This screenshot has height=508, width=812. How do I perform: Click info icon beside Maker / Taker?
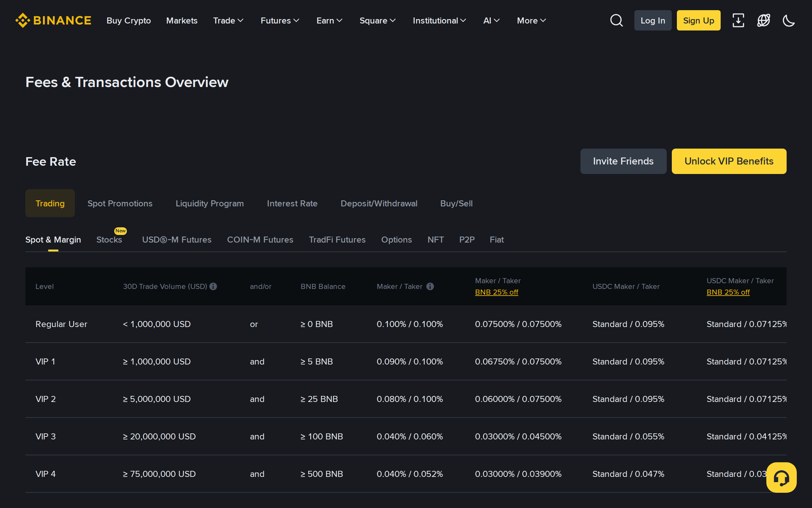430,286
